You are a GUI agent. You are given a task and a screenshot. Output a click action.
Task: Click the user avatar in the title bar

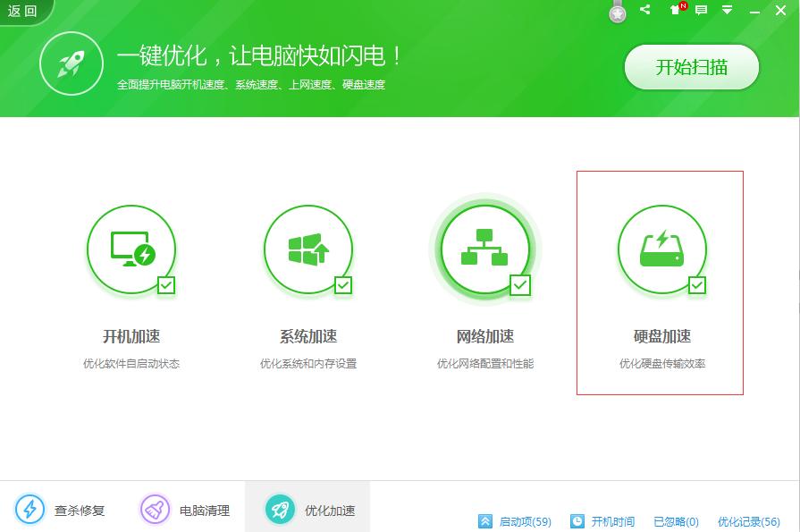[x=617, y=12]
